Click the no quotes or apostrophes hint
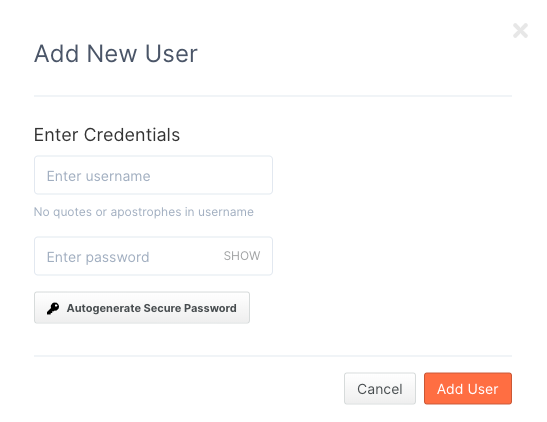The image size is (547, 422). coord(144,212)
